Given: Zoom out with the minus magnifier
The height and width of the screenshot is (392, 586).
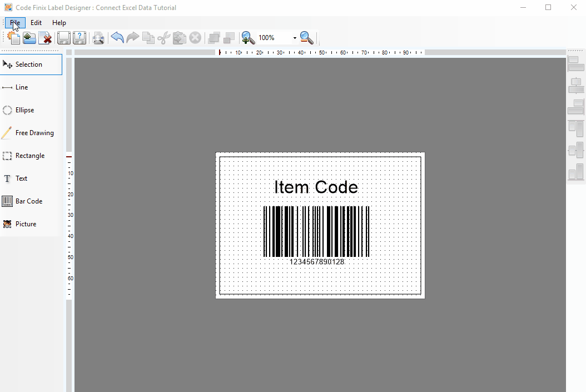Looking at the screenshot, I should tap(307, 38).
